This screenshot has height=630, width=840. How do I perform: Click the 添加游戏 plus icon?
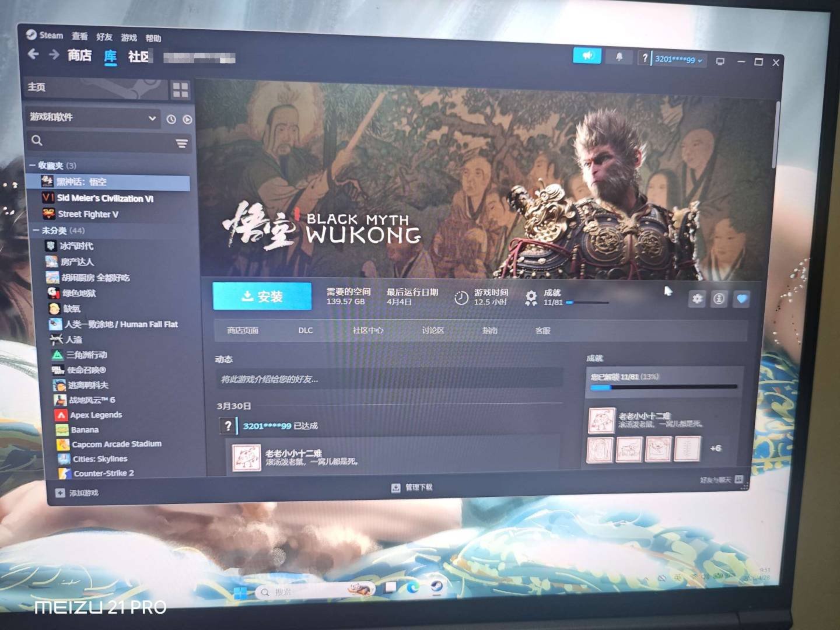point(60,493)
